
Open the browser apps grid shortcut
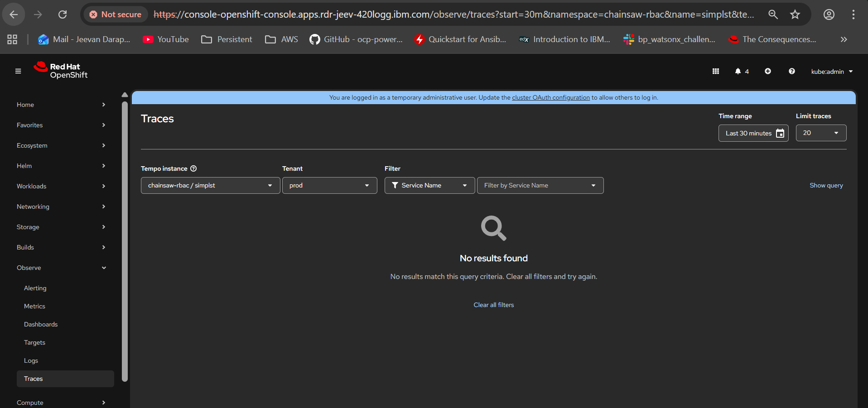(x=12, y=39)
